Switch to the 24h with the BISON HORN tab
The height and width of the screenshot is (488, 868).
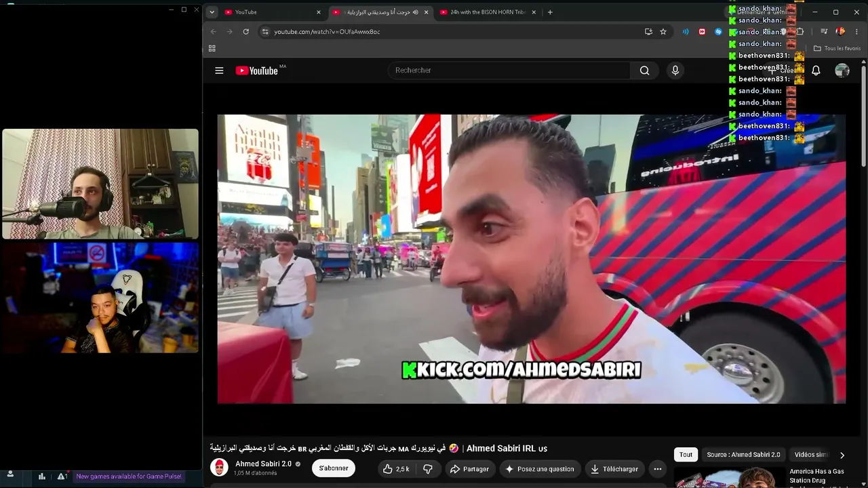(488, 12)
